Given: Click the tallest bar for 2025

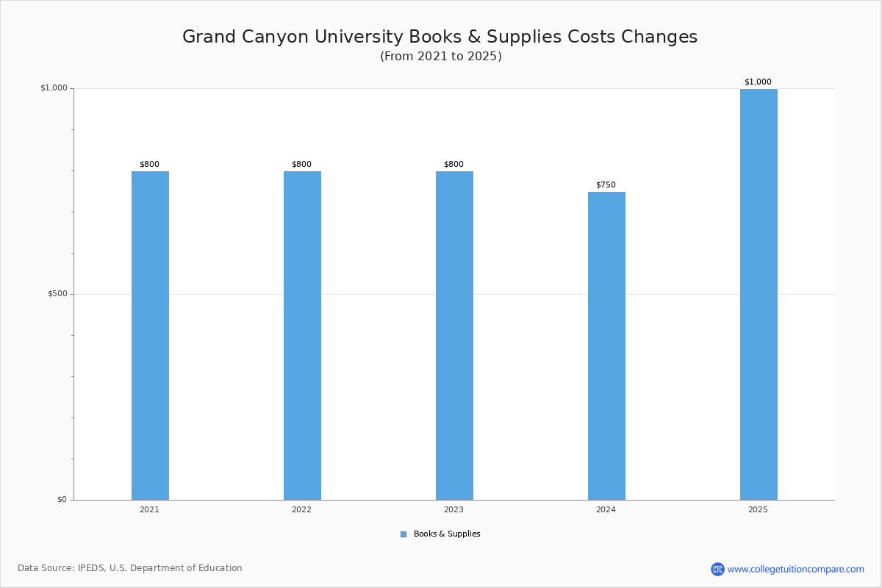Looking at the screenshot, I should pyautogui.click(x=759, y=294).
